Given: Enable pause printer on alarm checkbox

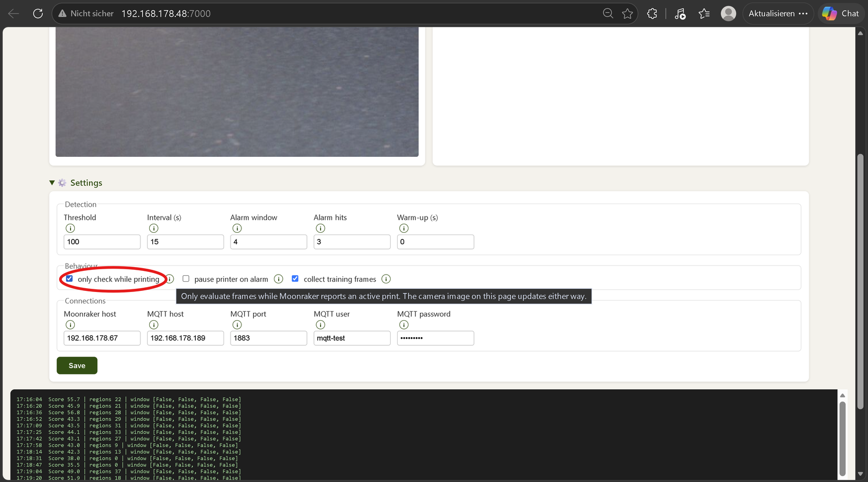Looking at the screenshot, I should [186, 278].
